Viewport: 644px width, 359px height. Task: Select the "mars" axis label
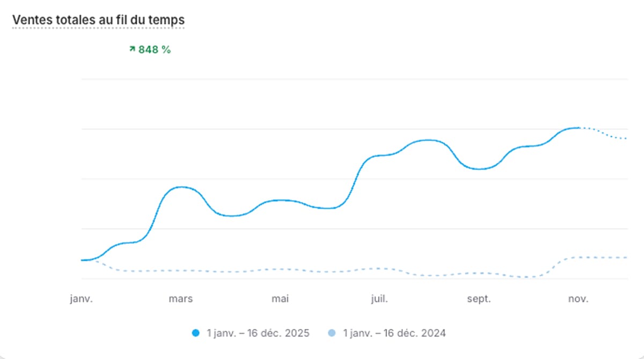[x=181, y=299]
